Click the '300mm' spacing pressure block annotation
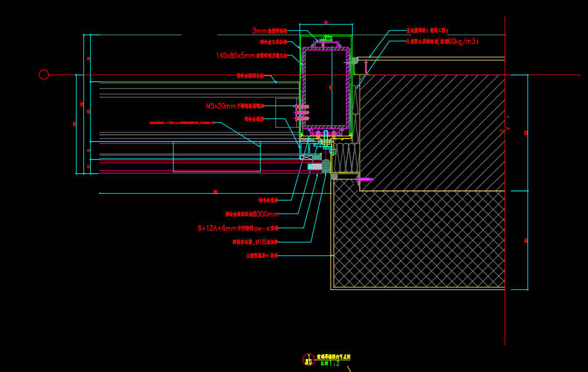The width and height of the screenshot is (588, 372). [x=251, y=214]
